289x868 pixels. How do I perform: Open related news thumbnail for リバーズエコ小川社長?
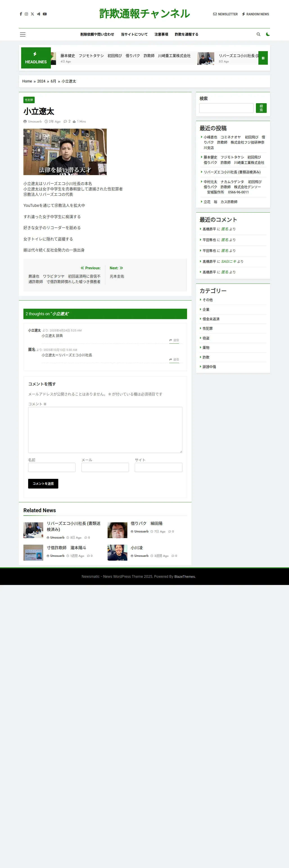click(33, 530)
